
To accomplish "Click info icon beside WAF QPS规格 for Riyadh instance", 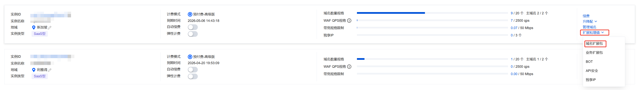I will 349,67.
